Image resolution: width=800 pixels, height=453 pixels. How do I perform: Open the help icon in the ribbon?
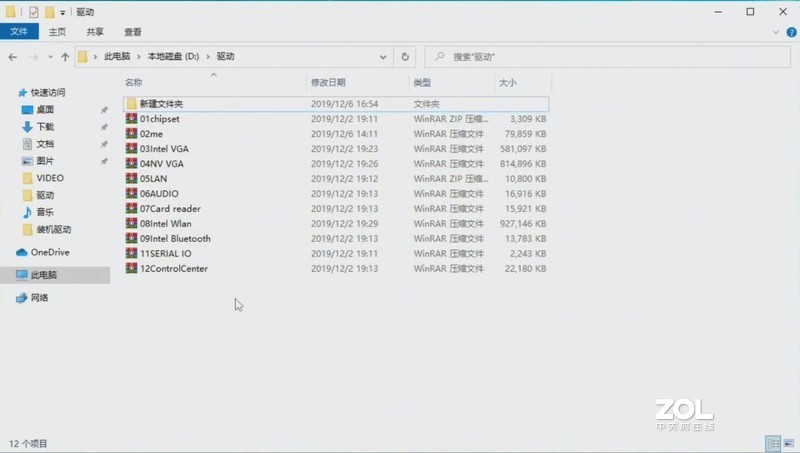coord(791,32)
